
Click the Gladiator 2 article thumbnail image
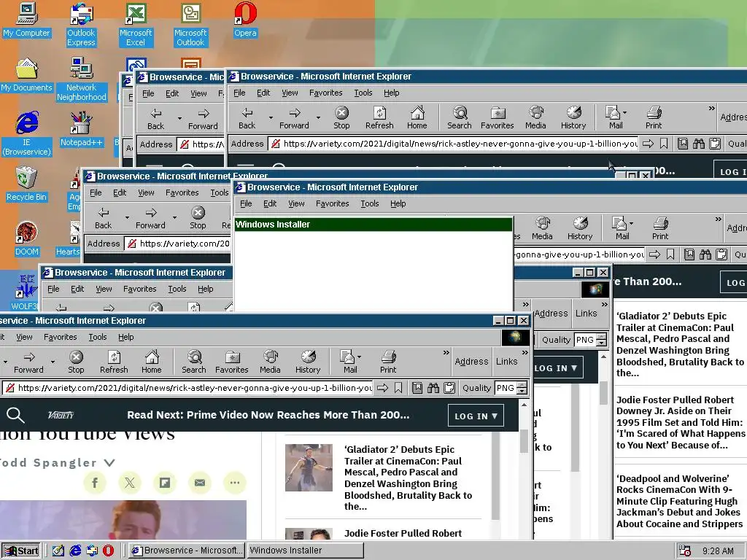[309, 467]
